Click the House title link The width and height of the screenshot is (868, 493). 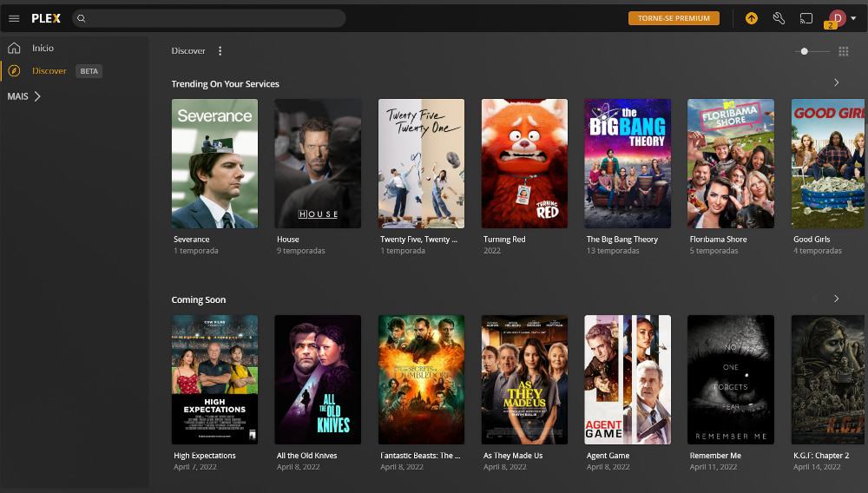click(288, 239)
